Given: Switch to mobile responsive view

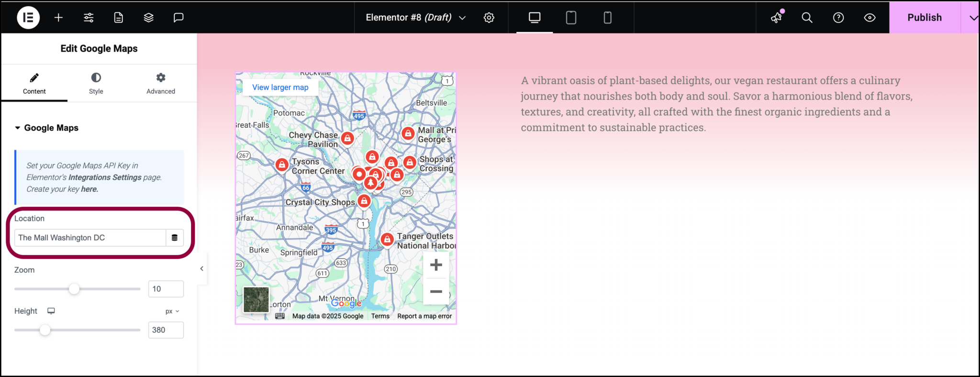Looking at the screenshot, I should coord(607,18).
